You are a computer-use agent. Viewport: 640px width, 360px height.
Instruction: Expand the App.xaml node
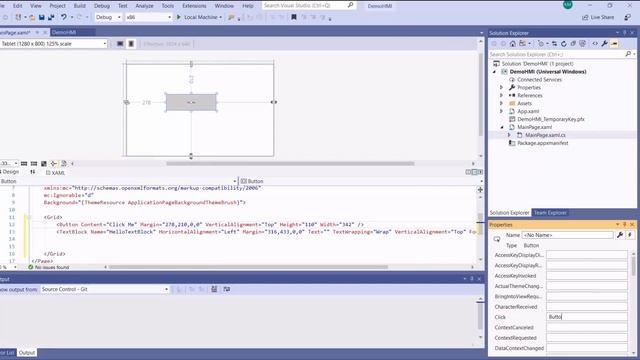(502, 111)
